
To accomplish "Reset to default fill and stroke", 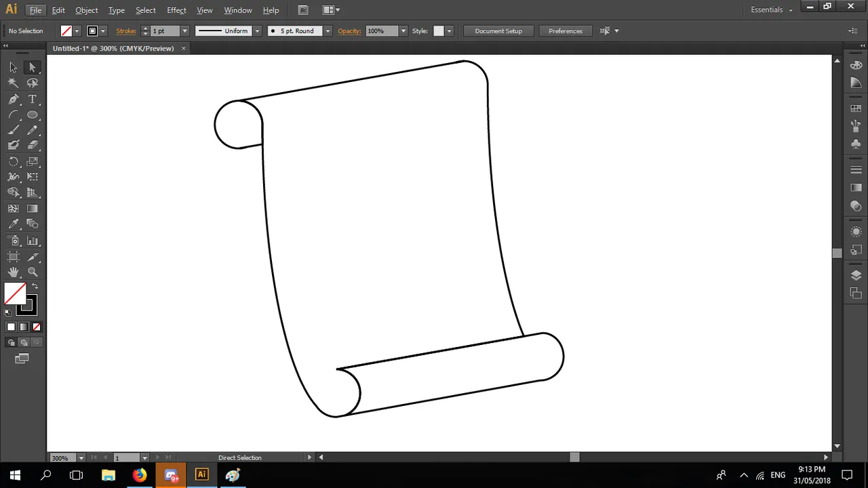I will coord(7,312).
